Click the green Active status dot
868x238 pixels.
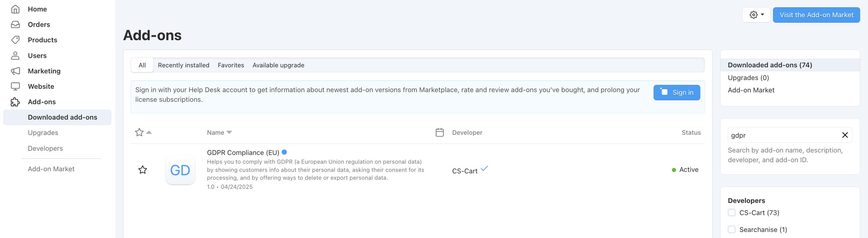[674, 170]
